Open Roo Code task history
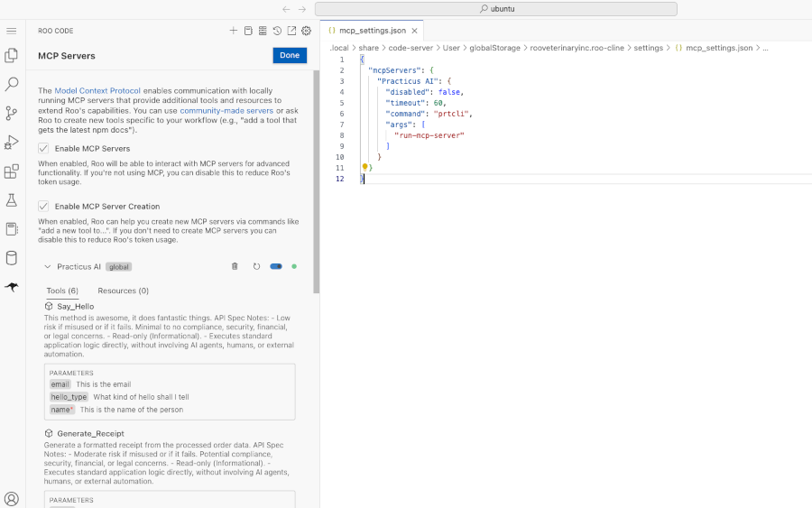The width and height of the screenshot is (812, 508). (x=277, y=31)
